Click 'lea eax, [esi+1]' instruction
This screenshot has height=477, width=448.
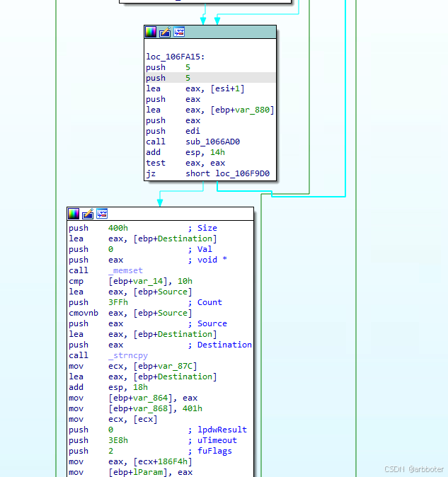pos(195,89)
